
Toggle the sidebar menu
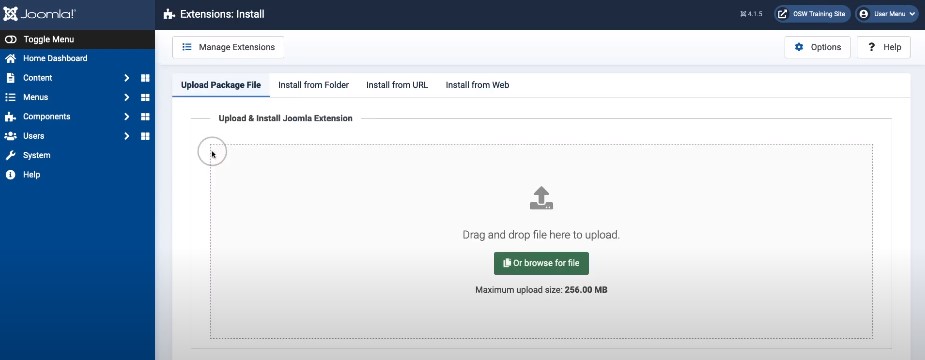pos(77,40)
